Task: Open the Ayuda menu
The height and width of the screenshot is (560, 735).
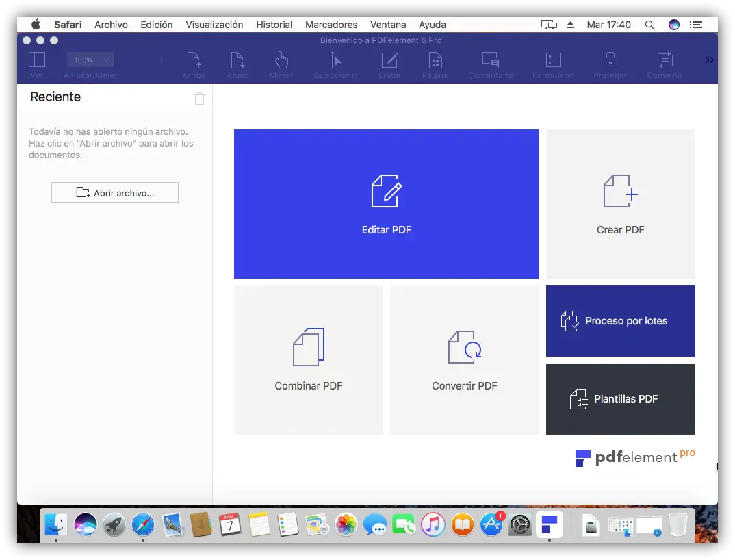Action: coord(433,25)
